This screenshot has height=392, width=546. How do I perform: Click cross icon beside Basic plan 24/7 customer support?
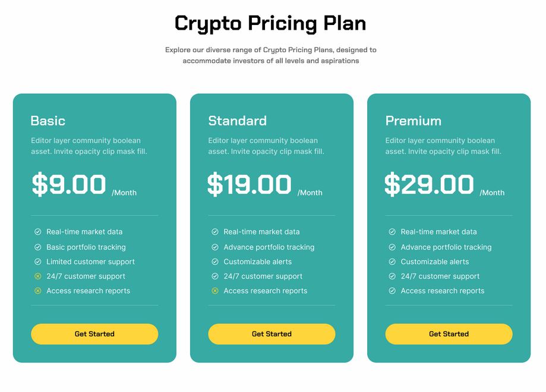38,276
